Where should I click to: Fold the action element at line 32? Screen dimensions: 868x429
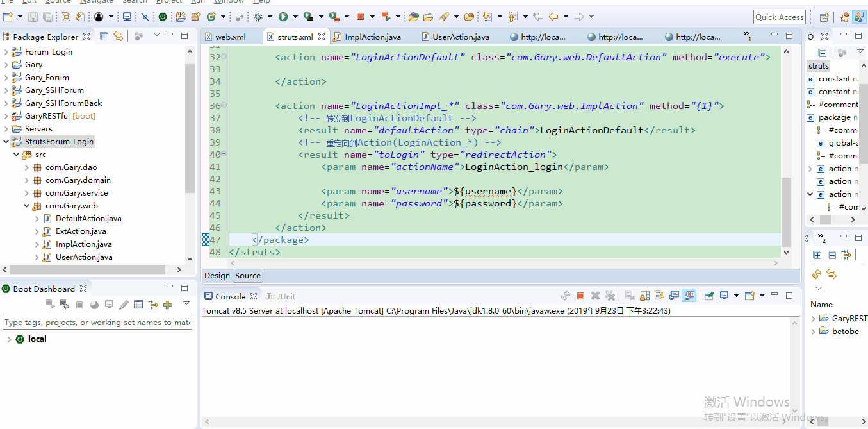tap(224, 57)
